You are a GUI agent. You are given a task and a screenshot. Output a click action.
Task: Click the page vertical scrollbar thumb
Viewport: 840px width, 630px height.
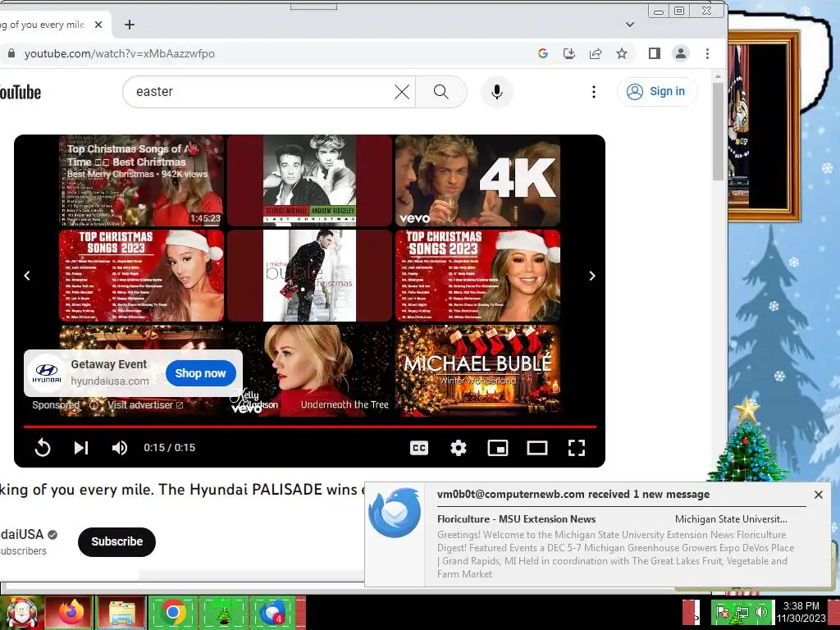[x=718, y=131]
